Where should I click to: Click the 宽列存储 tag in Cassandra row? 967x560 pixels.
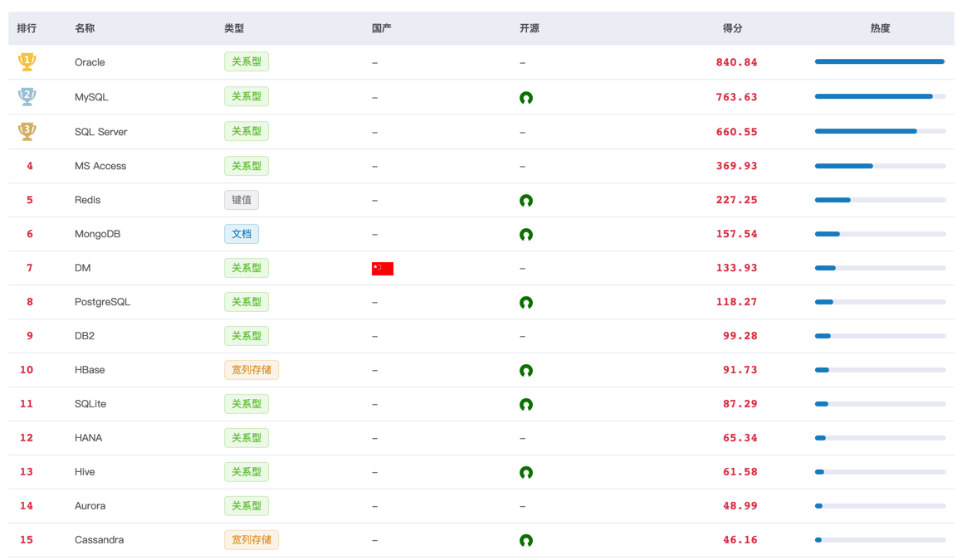251,539
